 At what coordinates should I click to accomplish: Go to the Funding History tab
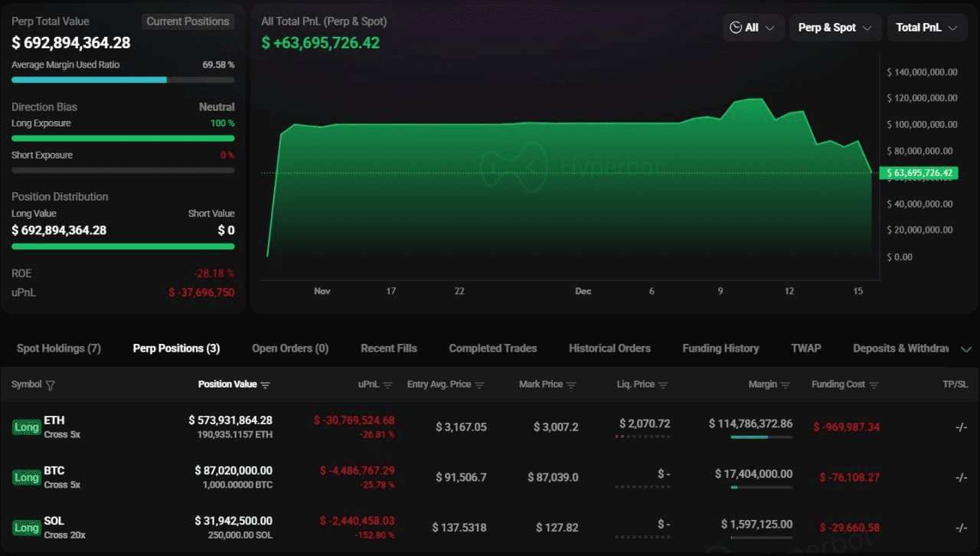[720, 348]
